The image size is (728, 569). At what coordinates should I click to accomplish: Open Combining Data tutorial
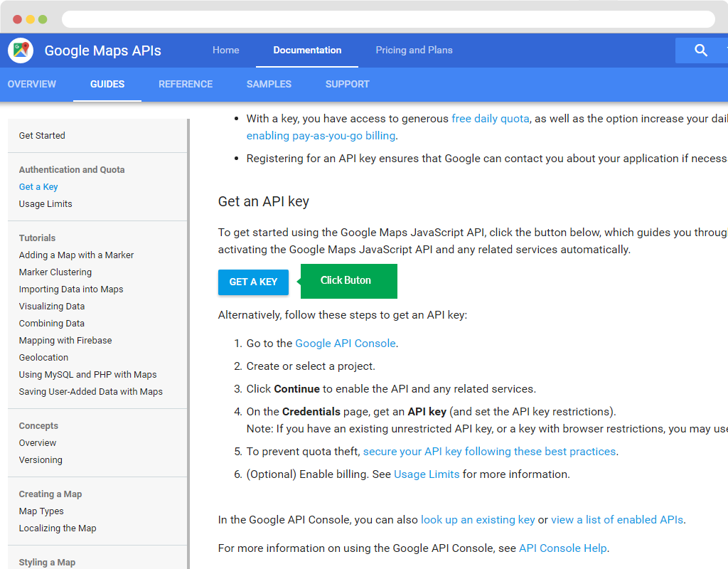pos(51,324)
